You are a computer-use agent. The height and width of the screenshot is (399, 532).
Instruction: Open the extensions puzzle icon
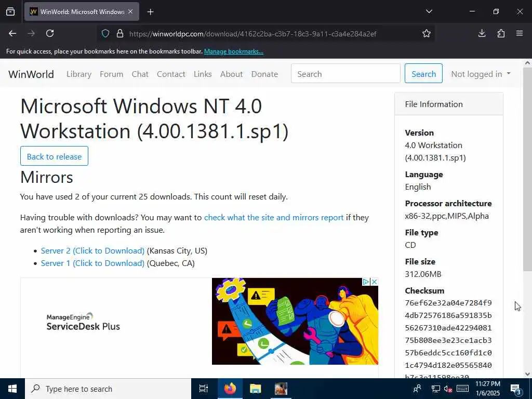[x=501, y=33]
